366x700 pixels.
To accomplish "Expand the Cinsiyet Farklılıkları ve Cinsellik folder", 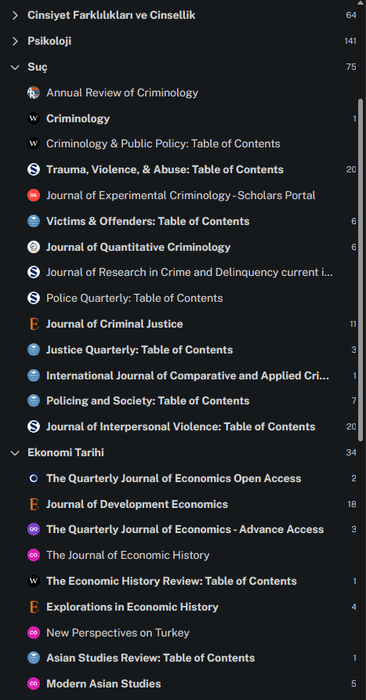I will tap(15, 16).
